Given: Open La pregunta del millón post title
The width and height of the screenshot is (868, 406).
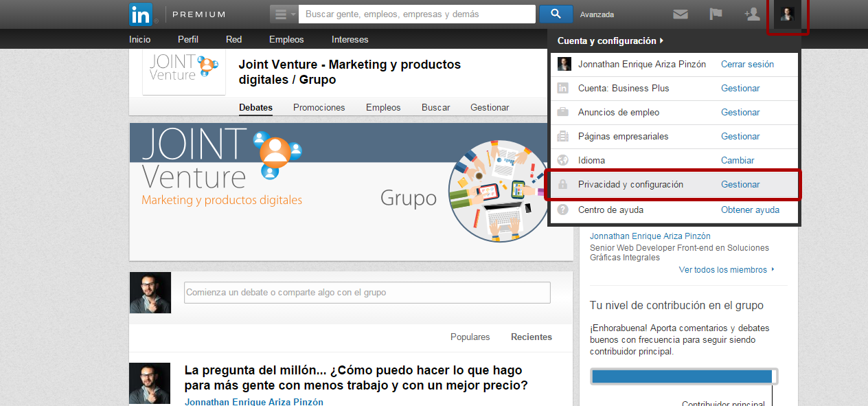Looking at the screenshot, I should [x=356, y=378].
